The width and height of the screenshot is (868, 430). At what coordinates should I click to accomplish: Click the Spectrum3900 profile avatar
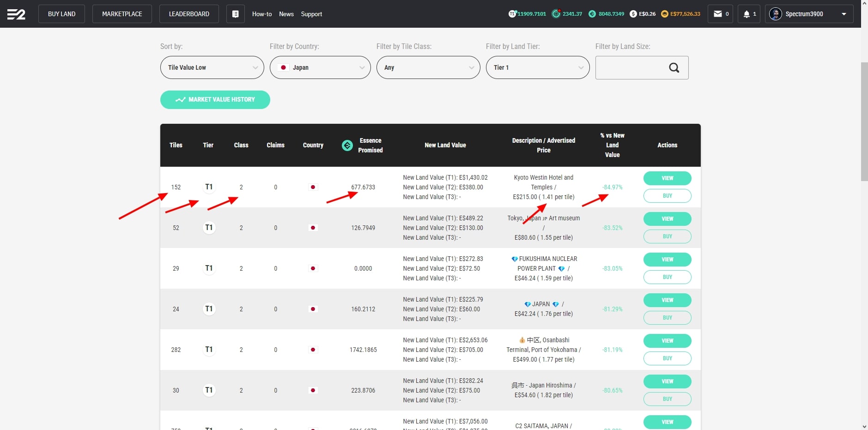click(775, 14)
